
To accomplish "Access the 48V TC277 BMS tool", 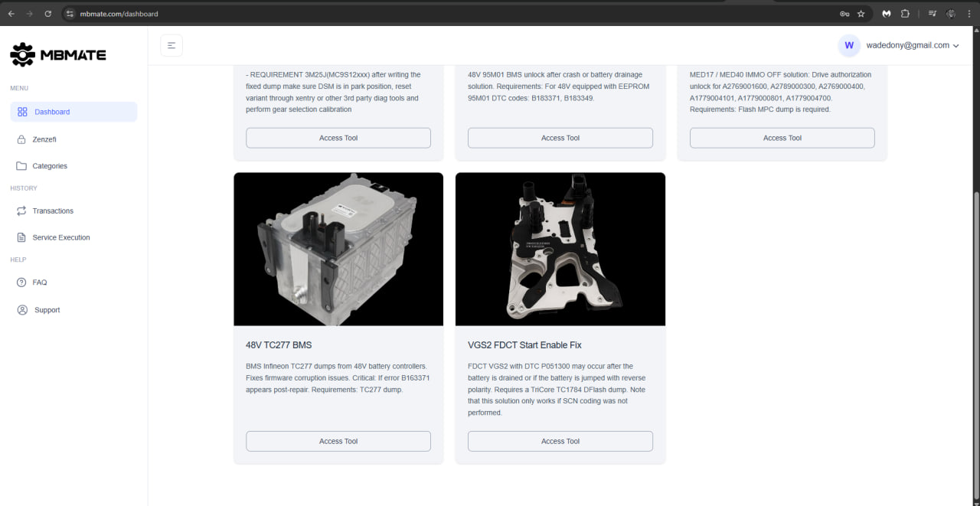I will point(338,441).
